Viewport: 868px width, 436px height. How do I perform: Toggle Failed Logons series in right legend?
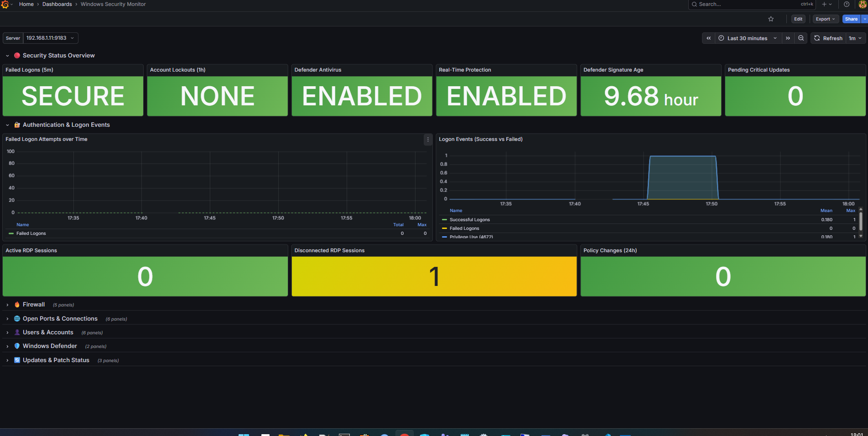[464, 228]
